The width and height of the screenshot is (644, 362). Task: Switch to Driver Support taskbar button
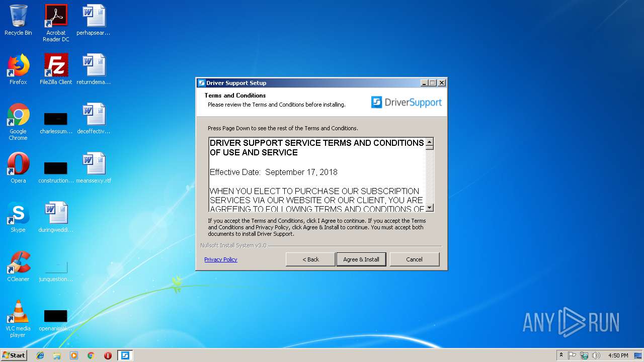(x=125, y=355)
